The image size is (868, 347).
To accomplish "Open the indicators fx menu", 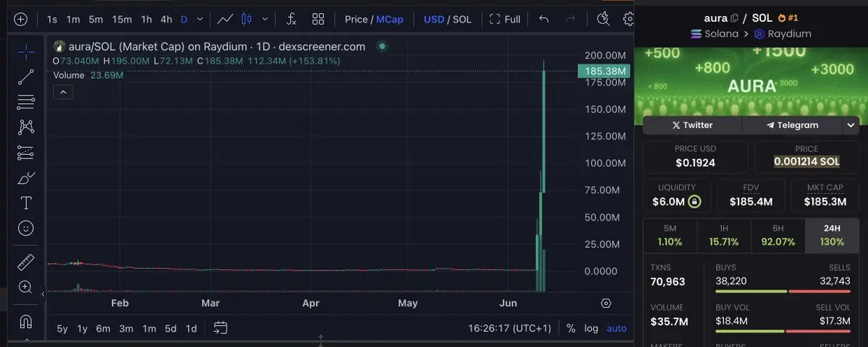I will 291,20.
